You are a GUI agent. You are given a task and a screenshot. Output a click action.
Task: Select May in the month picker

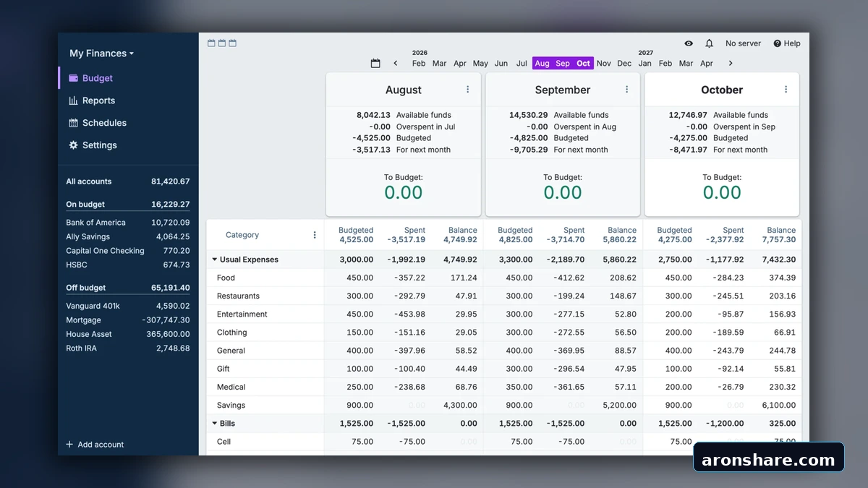tap(480, 64)
